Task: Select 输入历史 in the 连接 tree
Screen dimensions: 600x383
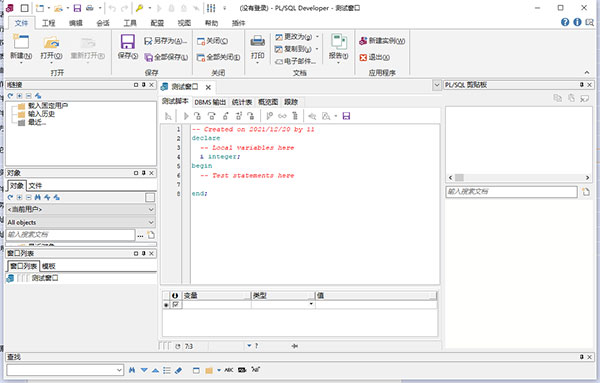Action: tap(41, 114)
